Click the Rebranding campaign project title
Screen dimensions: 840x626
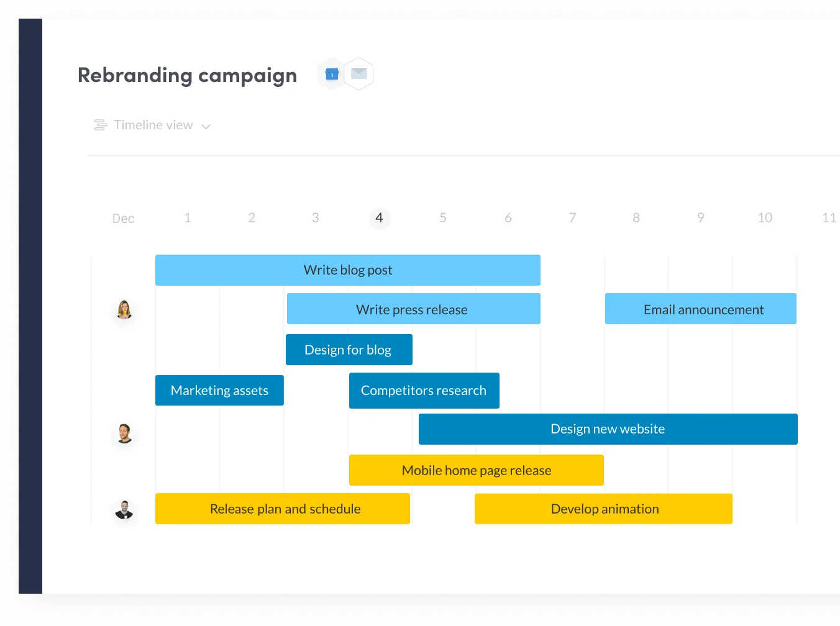coord(187,75)
